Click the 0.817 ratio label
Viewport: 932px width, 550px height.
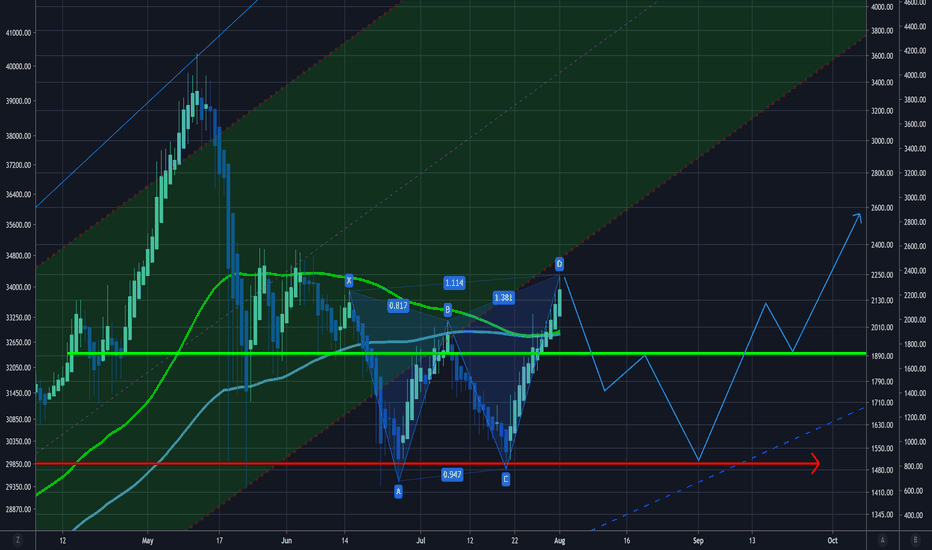click(x=398, y=306)
